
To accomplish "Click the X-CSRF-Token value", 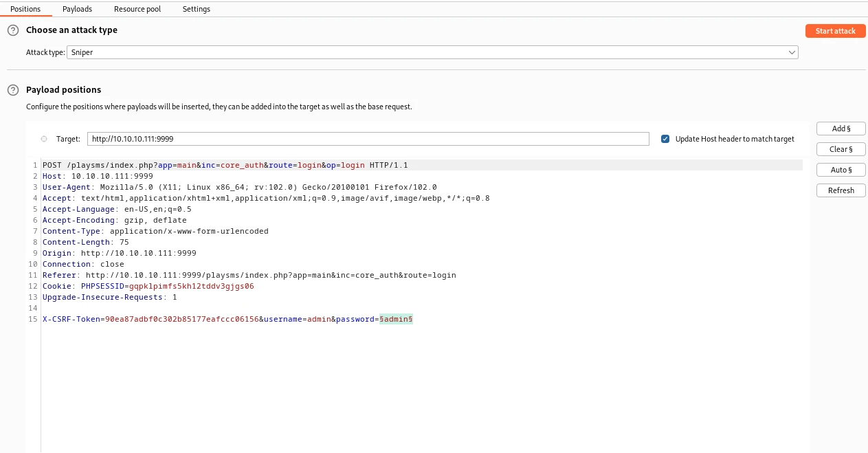I will tap(181, 319).
